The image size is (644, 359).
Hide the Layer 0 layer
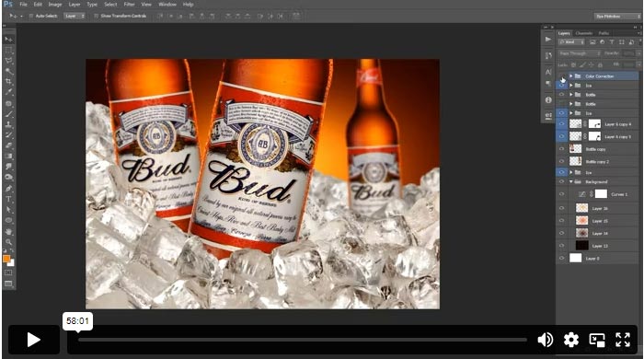pos(561,259)
